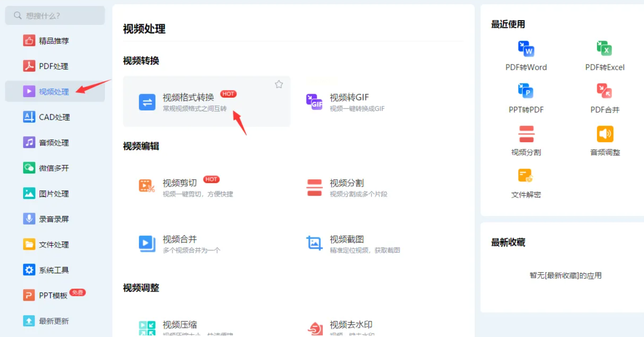
Task: Select the 视频截图 crop icon
Action: [x=314, y=243]
